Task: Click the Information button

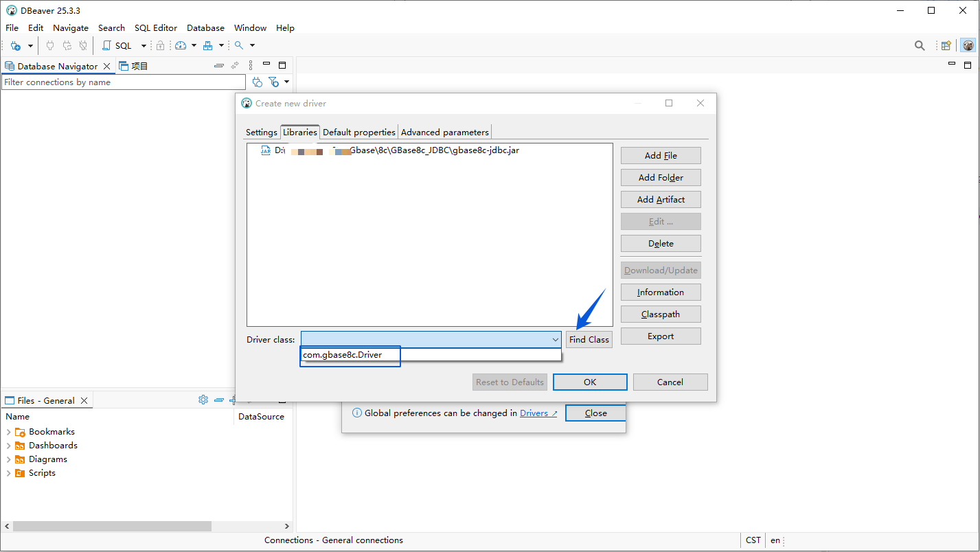Action: [661, 292]
